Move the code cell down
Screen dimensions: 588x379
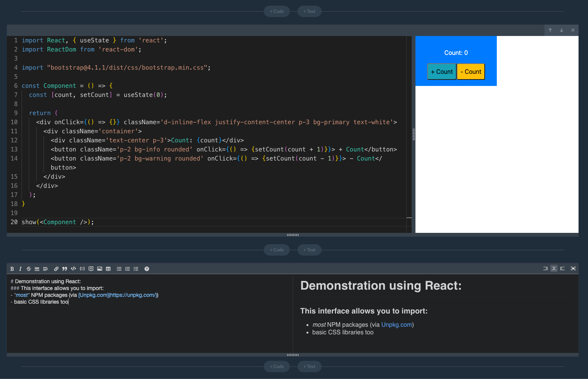562,30
